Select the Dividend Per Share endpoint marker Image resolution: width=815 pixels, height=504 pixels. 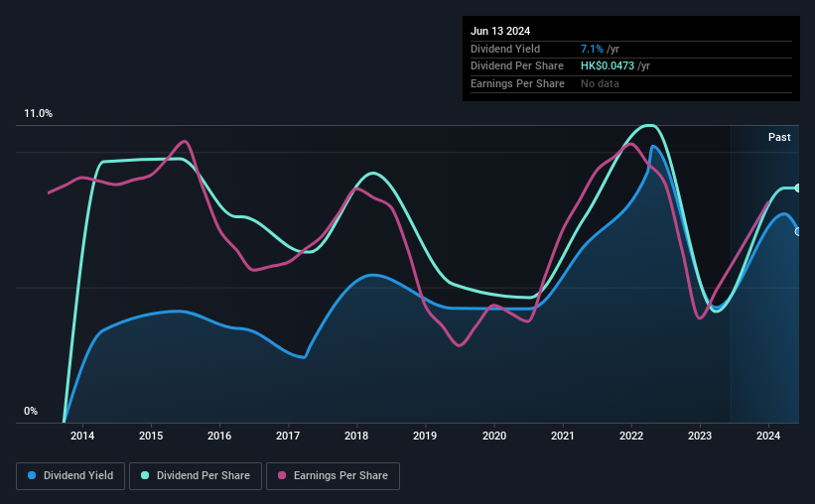[798, 188]
